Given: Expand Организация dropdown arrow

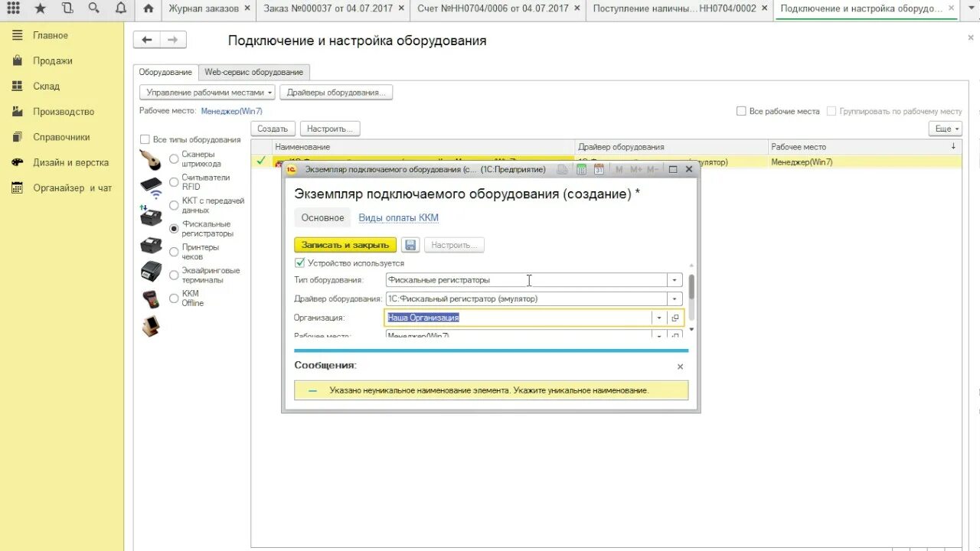Looking at the screenshot, I should click(659, 318).
